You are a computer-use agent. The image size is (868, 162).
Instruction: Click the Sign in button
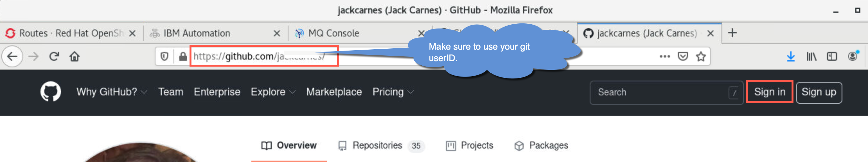tap(769, 92)
